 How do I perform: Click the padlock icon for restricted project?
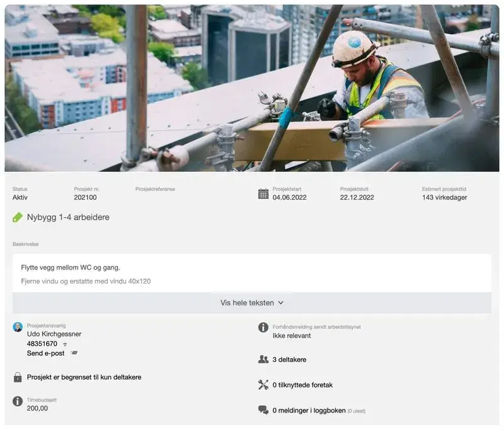[x=18, y=377]
